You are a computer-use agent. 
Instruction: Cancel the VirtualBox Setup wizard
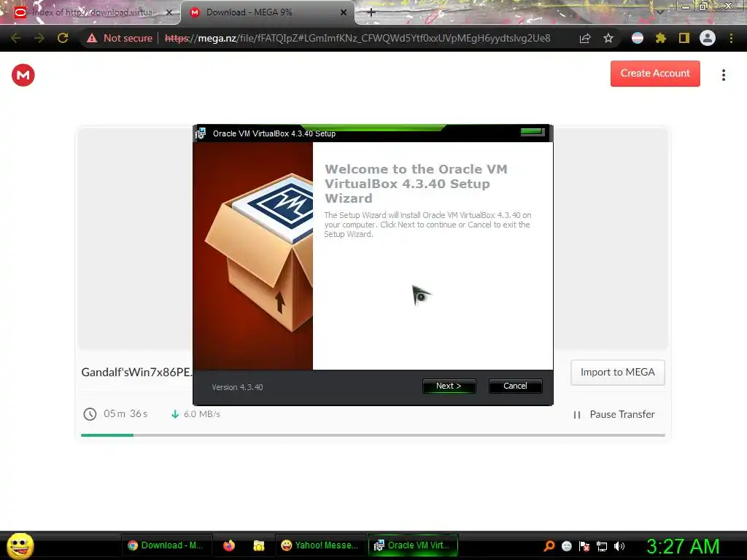(x=515, y=386)
